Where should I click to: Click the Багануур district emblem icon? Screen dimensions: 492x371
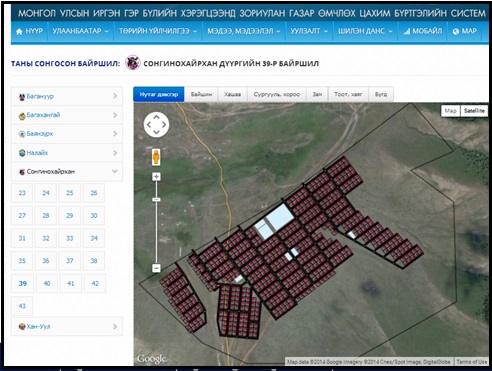coord(22,97)
